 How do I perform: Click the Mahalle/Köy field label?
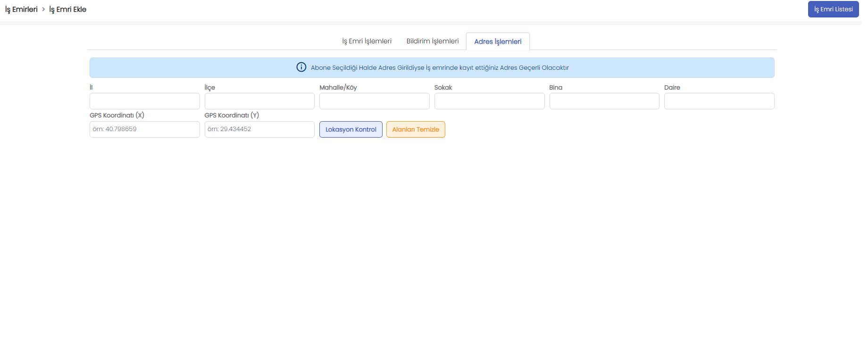pos(338,87)
